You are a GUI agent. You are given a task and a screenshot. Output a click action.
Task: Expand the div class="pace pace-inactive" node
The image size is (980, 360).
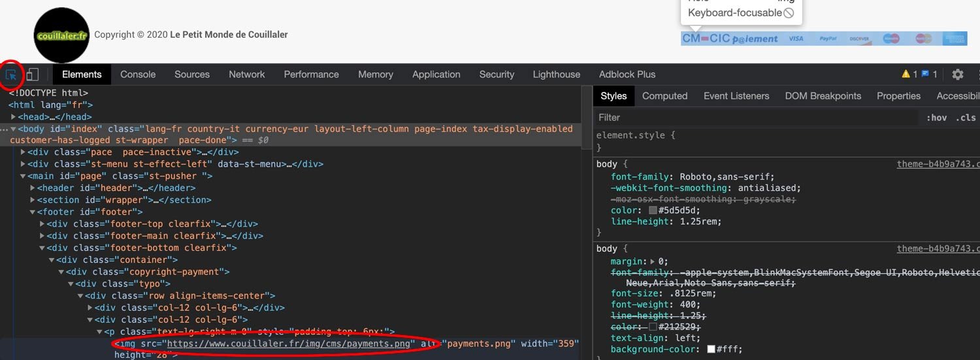23,153
